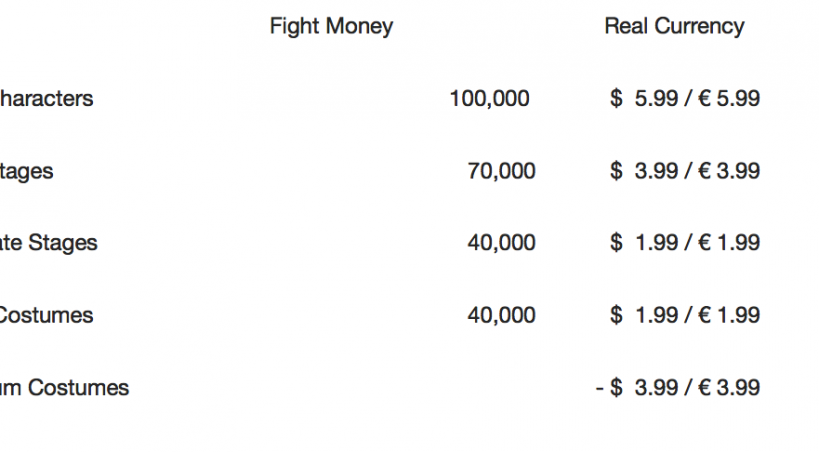Click the Fight Money column header
This screenshot has height=452, width=819.
click(331, 27)
